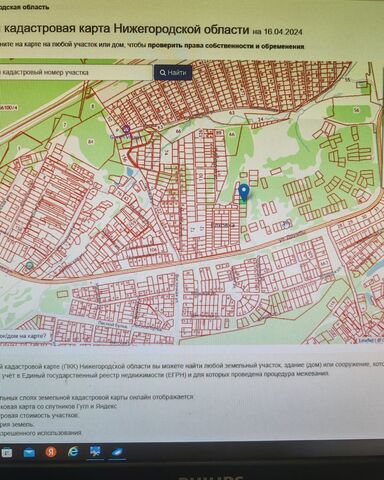Switch to the blue monitor app in taskbar
The height and width of the screenshot is (480, 384).
point(95,451)
